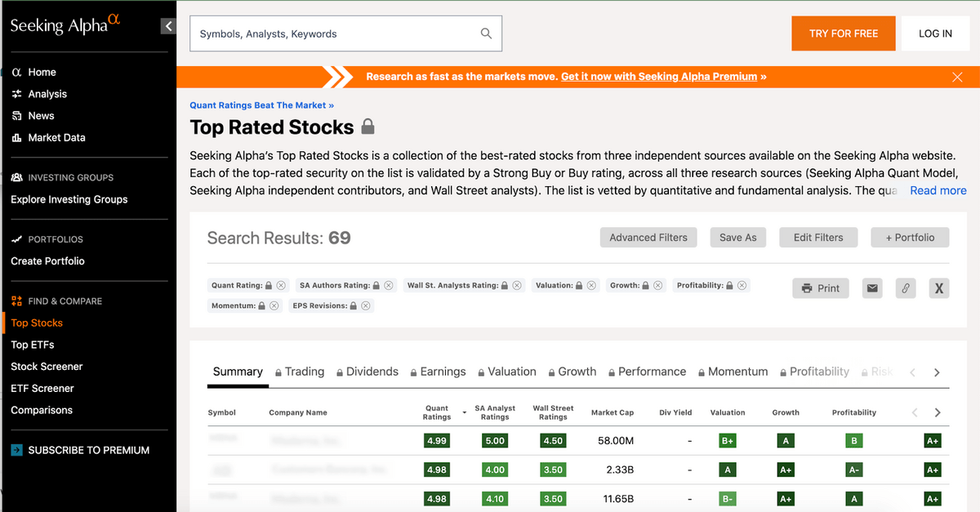The height and width of the screenshot is (512, 980).
Task: Sort by SA Analyst Ratings header
Action: click(495, 412)
